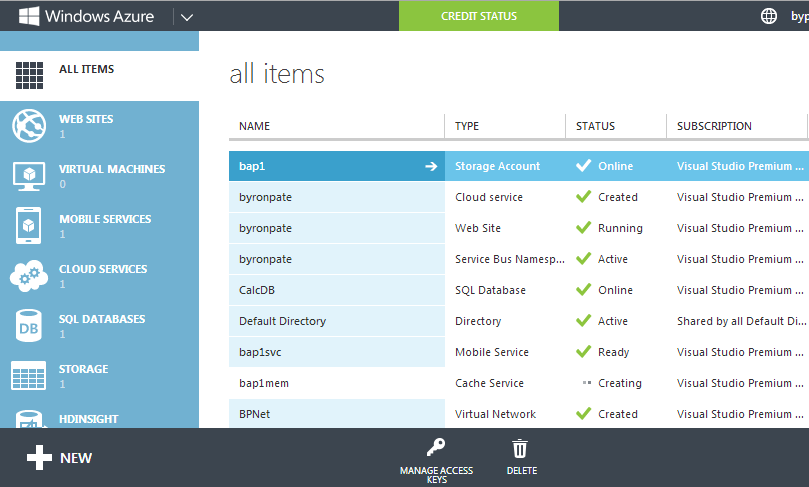Open SQL DATABASES section
This screenshot has width=809, height=487.
coord(102,319)
